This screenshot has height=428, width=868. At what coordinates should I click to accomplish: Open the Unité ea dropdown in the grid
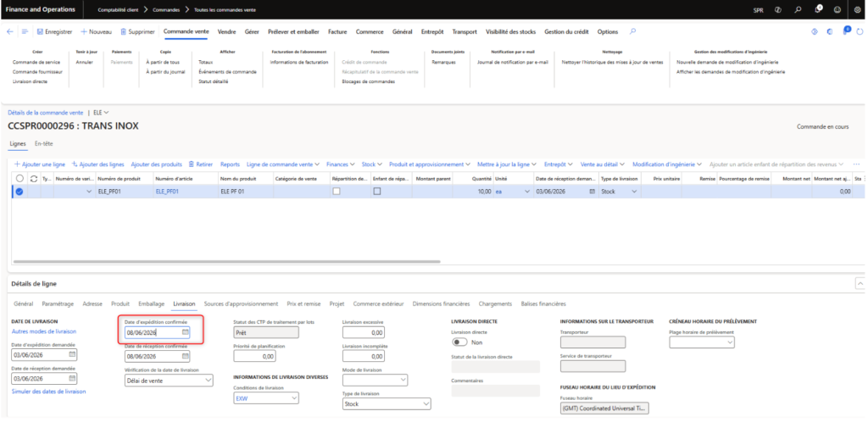click(526, 191)
